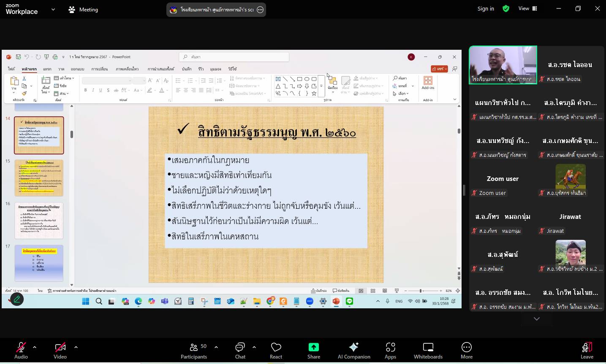This screenshot has width=606, height=364.
Task: Click Add-ins ribbon button
Action: 428,83
